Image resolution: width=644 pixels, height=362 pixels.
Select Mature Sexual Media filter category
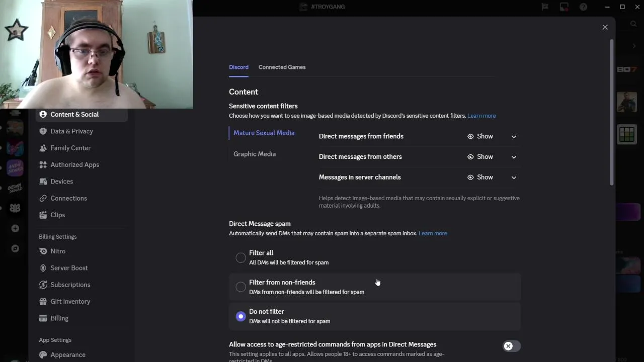264,133
